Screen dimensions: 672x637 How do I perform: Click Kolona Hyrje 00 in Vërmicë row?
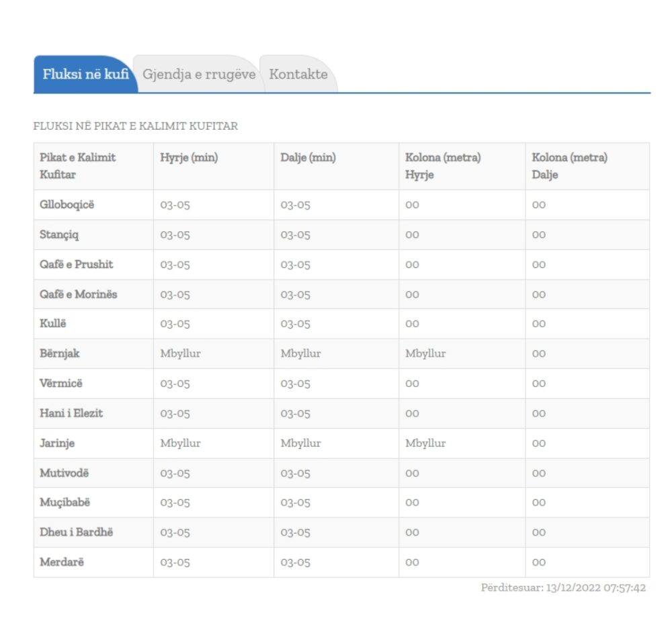(x=413, y=384)
